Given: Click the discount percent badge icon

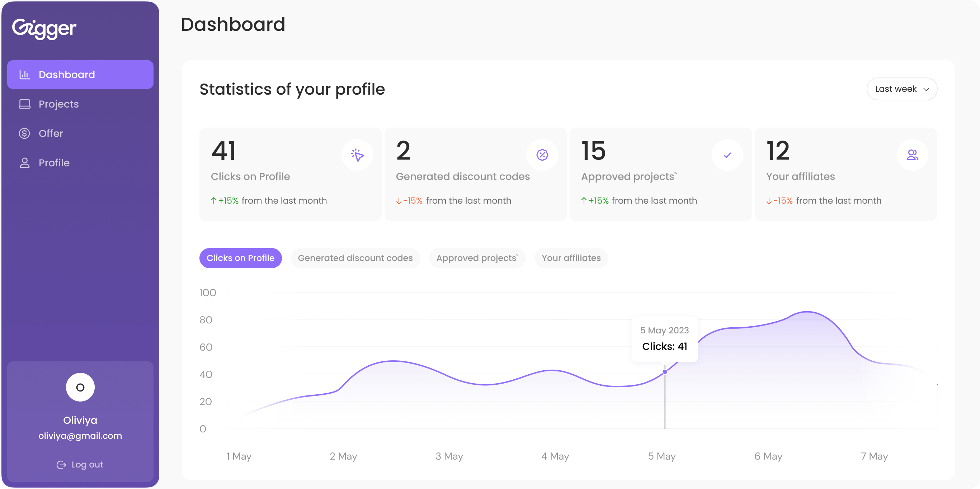Looking at the screenshot, I should click(542, 155).
